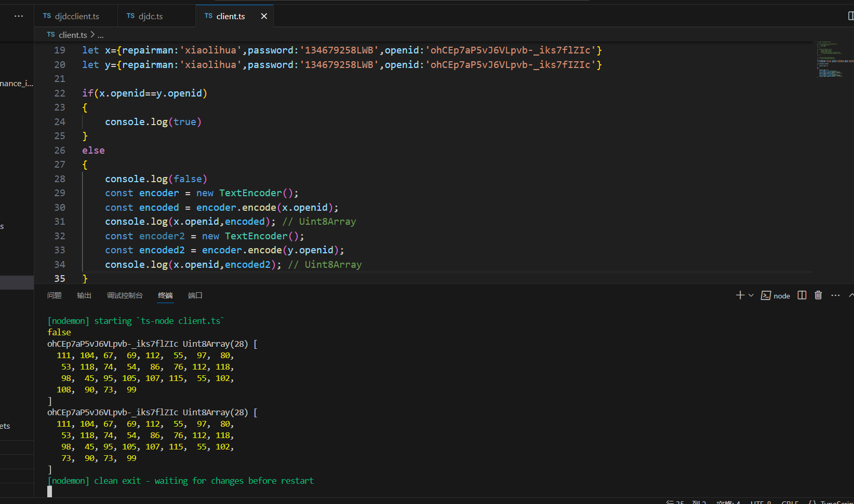The width and height of the screenshot is (854, 504).
Task: Click client.ts in the breadcrumb
Action: pos(73,35)
